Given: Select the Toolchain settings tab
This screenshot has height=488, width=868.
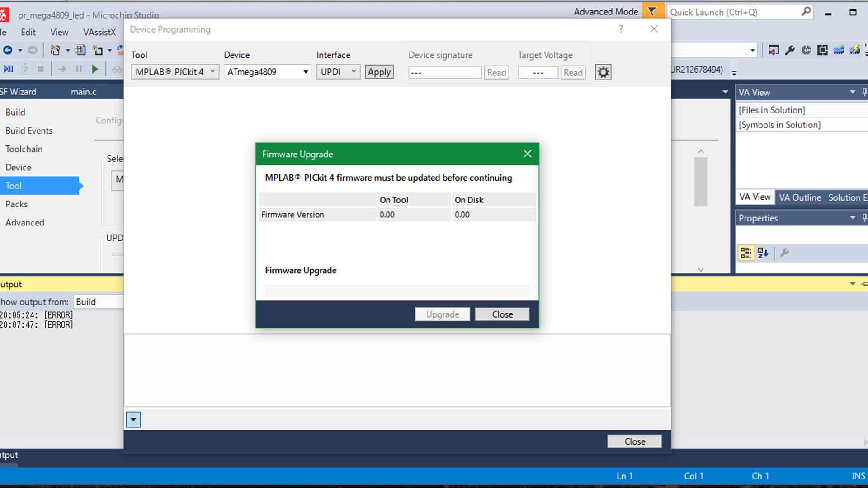Looking at the screenshot, I should (x=24, y=149).
